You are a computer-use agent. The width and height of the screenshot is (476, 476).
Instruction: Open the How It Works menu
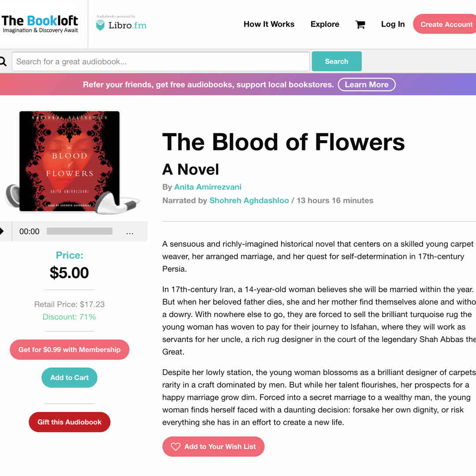point(269,24)
